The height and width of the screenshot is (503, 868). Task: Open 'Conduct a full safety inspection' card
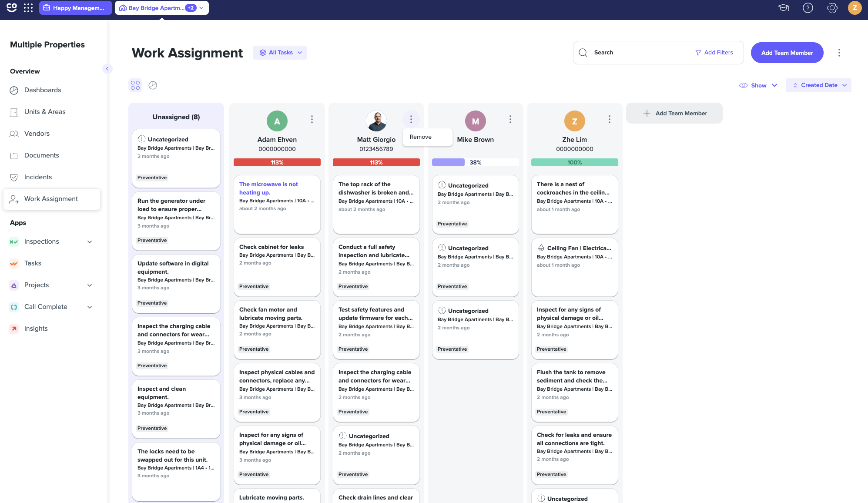(x=376, y=267)
